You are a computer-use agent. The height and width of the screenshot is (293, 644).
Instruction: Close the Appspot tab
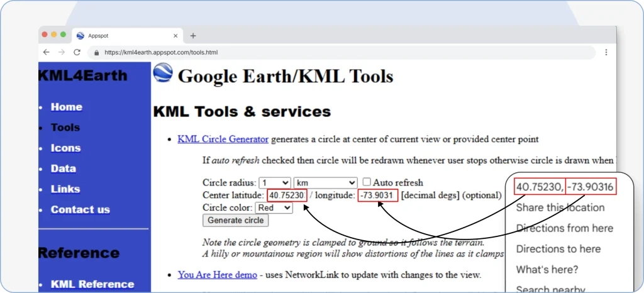(x=175, y=36)
